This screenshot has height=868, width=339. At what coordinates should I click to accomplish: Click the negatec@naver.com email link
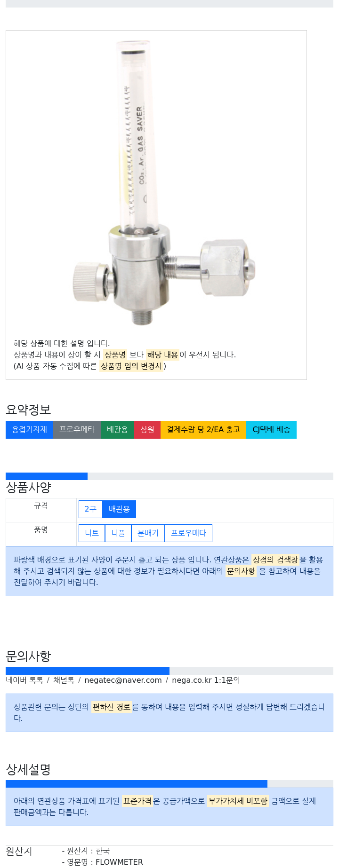123,680
